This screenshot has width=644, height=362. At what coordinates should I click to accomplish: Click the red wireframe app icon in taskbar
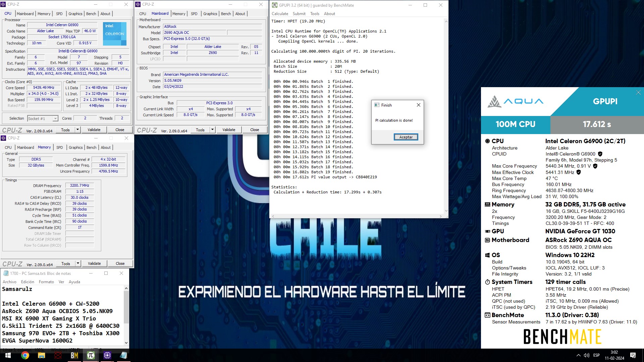(x=58, y=355)
